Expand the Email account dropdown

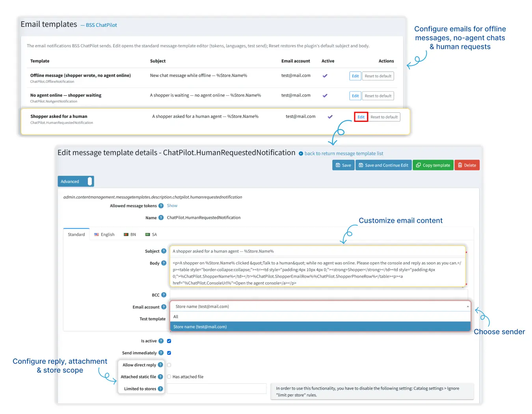coord(320,306)
